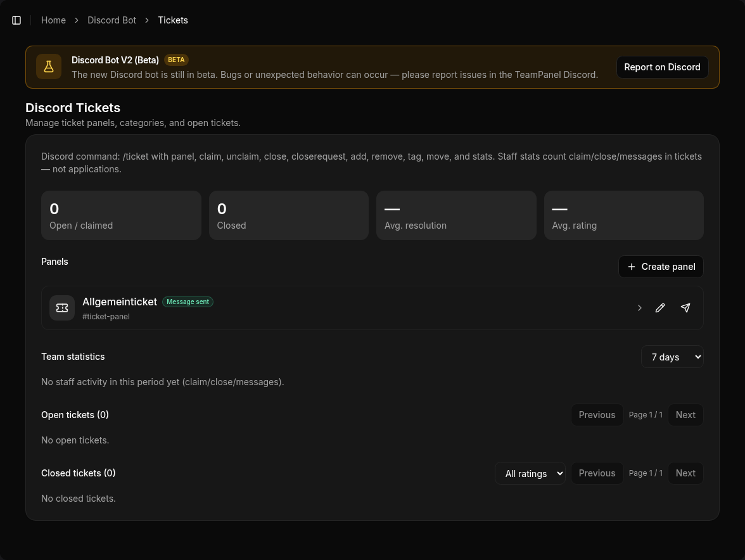Click the Closed tickets (0) heading

[x=79, y=473]
